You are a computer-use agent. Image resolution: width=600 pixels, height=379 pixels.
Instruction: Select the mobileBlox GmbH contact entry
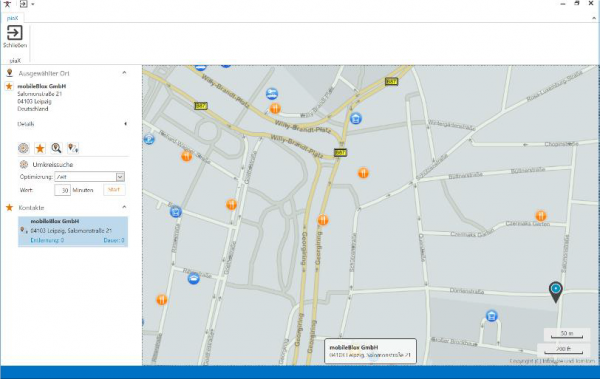(73, 231)
